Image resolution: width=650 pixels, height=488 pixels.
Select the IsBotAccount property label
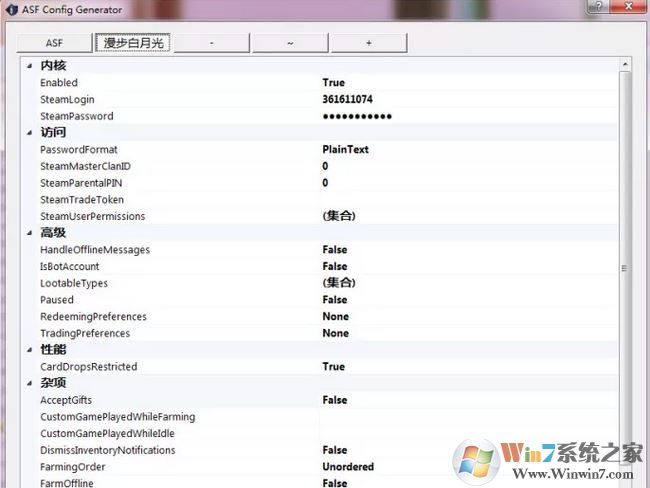coord(70,267)
